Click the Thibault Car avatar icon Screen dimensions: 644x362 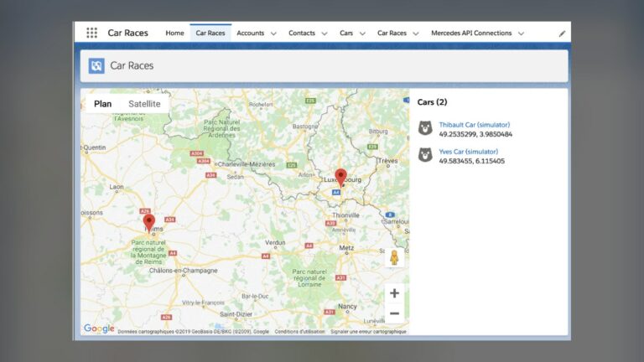coord(425,128)
